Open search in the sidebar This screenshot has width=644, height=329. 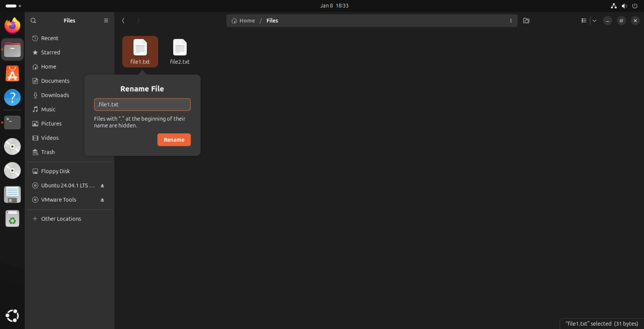click(x=33, y=20)
